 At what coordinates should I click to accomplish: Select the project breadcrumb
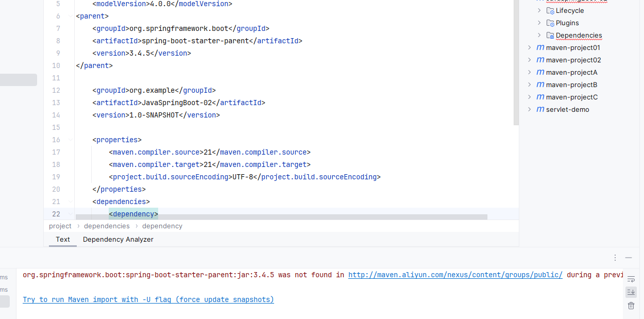click(x=60, y=226)
